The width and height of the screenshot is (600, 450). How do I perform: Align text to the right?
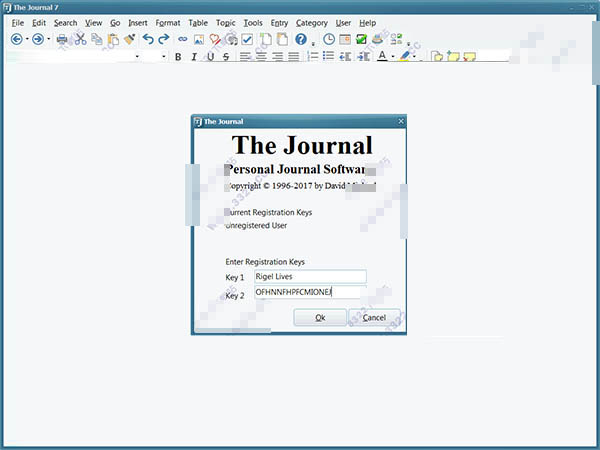[277, 57]
